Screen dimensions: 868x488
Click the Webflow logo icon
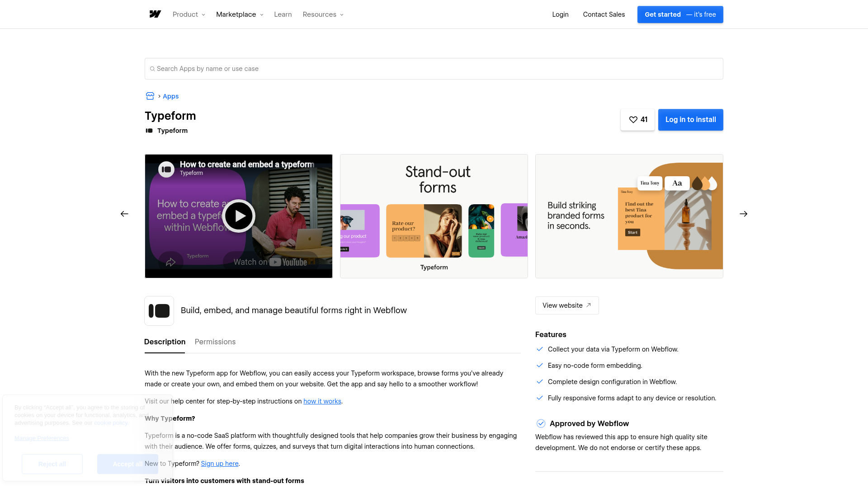[155, 14]
